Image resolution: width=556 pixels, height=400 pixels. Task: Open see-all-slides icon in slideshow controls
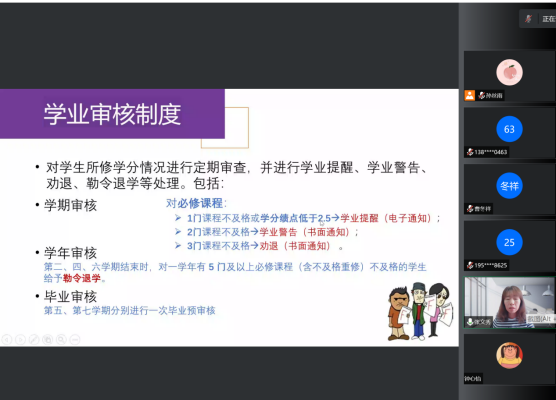[48, 339]
